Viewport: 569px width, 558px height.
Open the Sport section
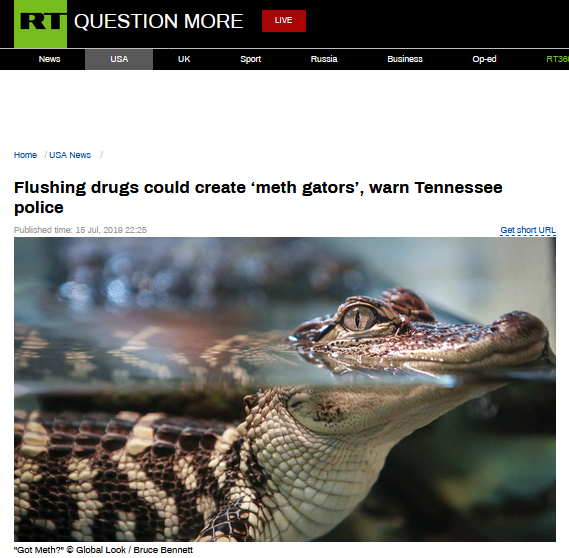pos(250,59)
